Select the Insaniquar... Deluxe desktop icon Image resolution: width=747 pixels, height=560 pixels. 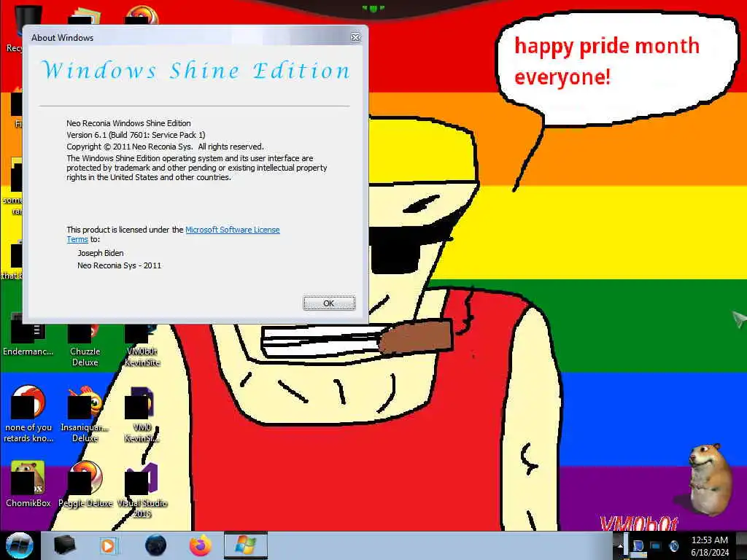tap(85, 414)
